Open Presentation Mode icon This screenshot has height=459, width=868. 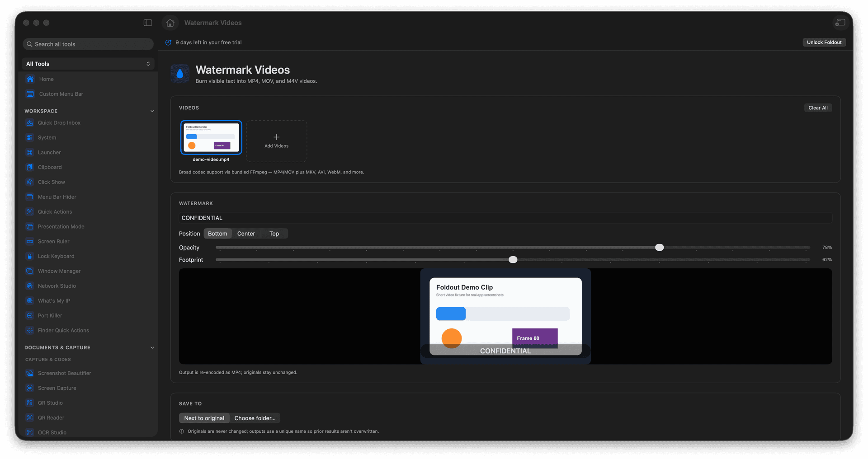tap(30, 227)
